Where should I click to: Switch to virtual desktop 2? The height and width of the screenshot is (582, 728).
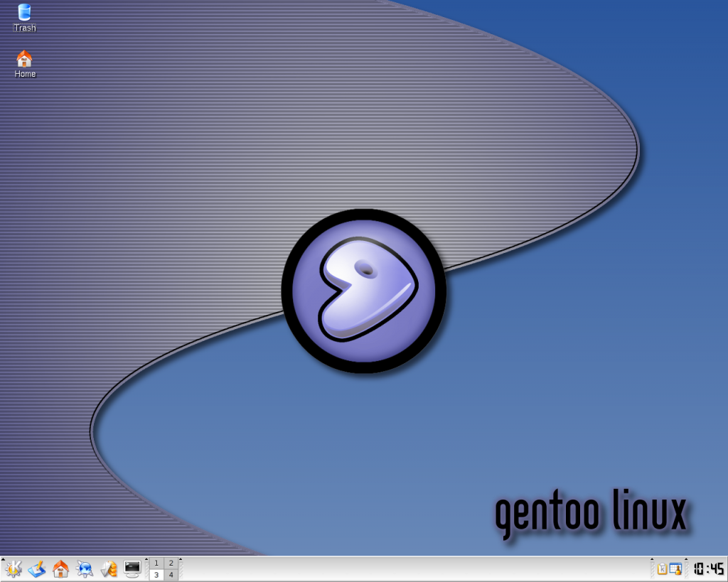[171, 563]
